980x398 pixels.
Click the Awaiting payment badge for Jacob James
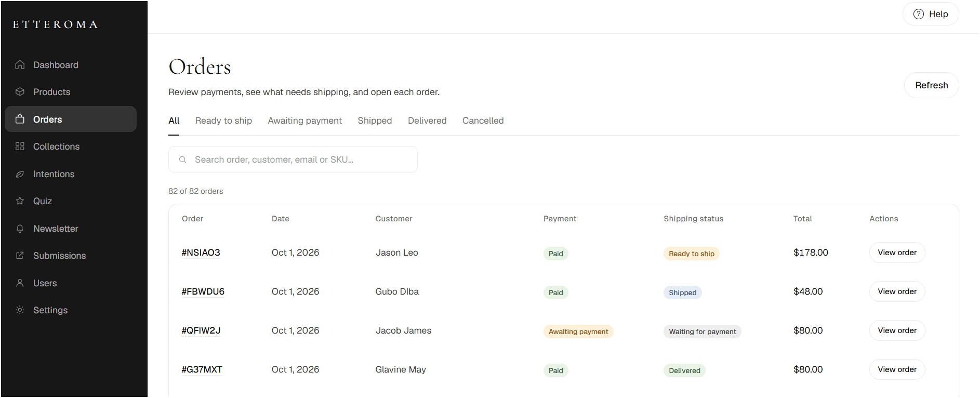pos(578,331)
